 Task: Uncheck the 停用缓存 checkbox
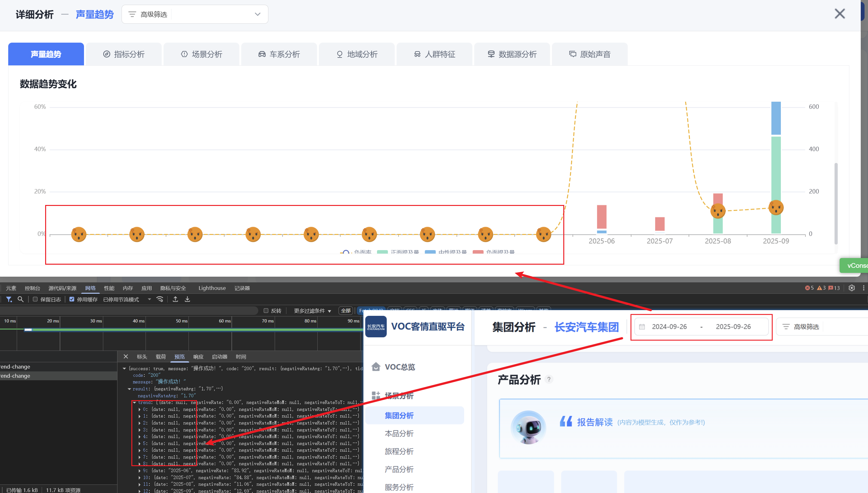pyautogui.click(x=72, y=299)
